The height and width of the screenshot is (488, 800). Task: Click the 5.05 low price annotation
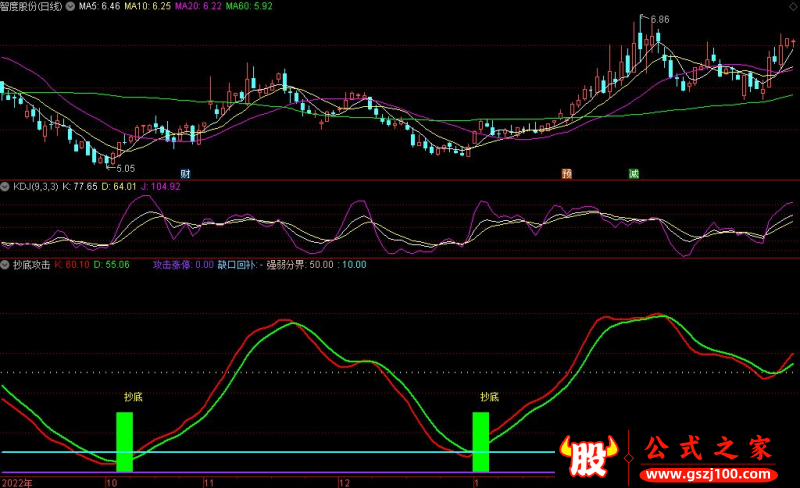tap(124, 169)
